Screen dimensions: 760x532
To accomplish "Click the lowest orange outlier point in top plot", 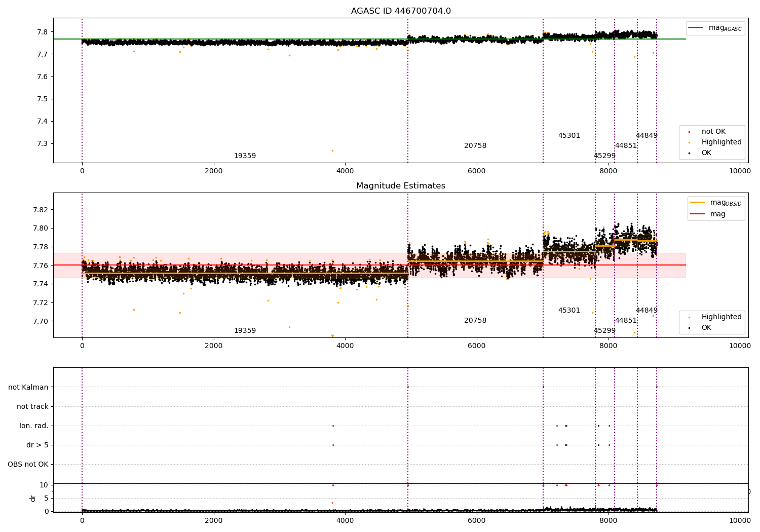I will 332,150.
